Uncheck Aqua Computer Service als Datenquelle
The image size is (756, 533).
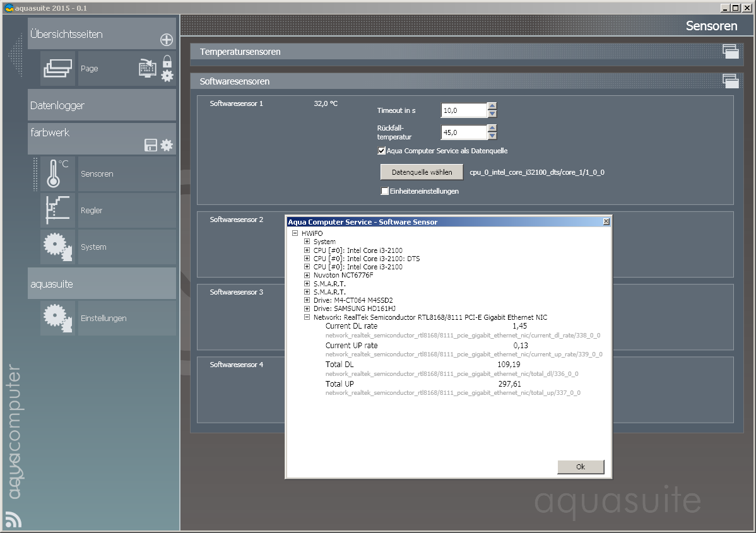click(381, 151)
